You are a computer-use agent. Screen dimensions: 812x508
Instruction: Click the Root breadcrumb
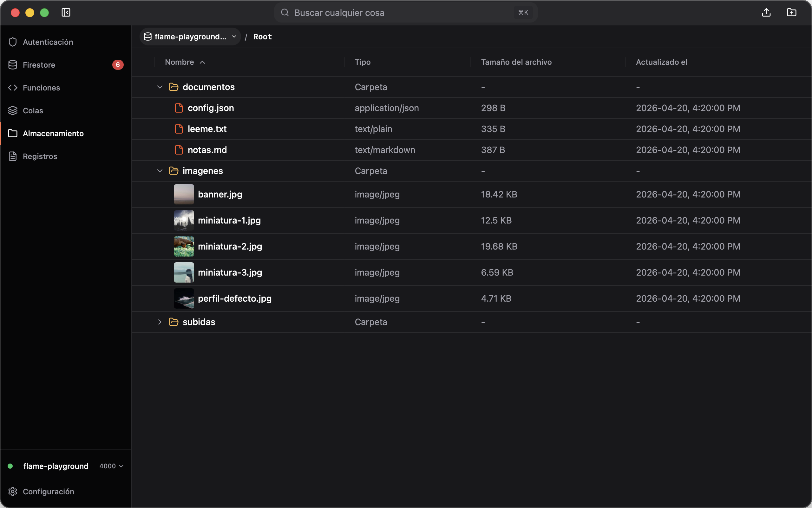(x=262, y=37)
